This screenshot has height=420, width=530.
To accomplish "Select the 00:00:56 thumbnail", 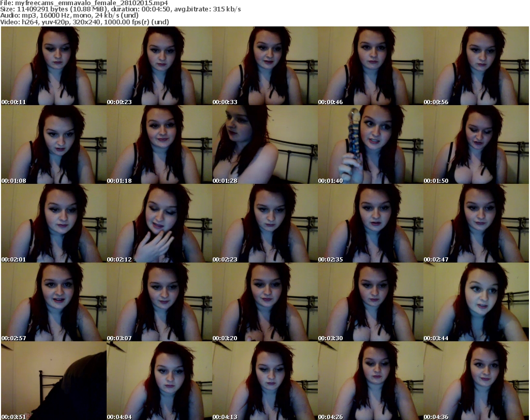I will point(476,66).
